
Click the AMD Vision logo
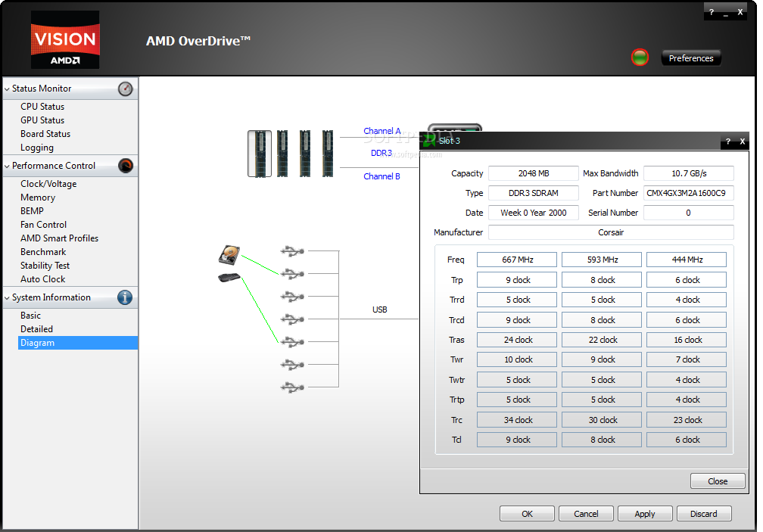(65, 39)
